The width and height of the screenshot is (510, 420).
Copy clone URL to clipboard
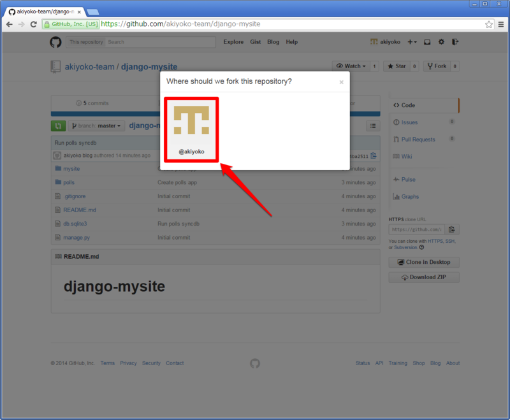(x=452, y=229)
